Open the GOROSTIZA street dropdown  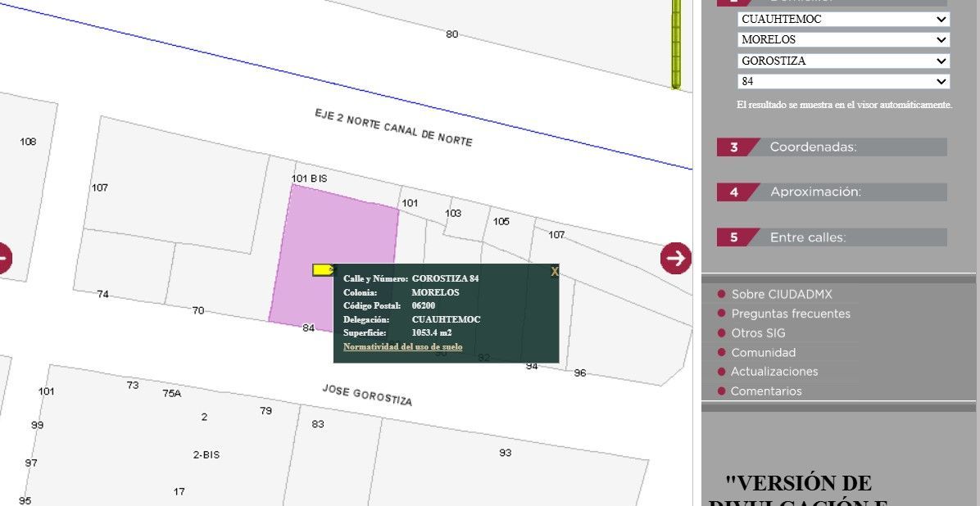(x=843, y=61)
